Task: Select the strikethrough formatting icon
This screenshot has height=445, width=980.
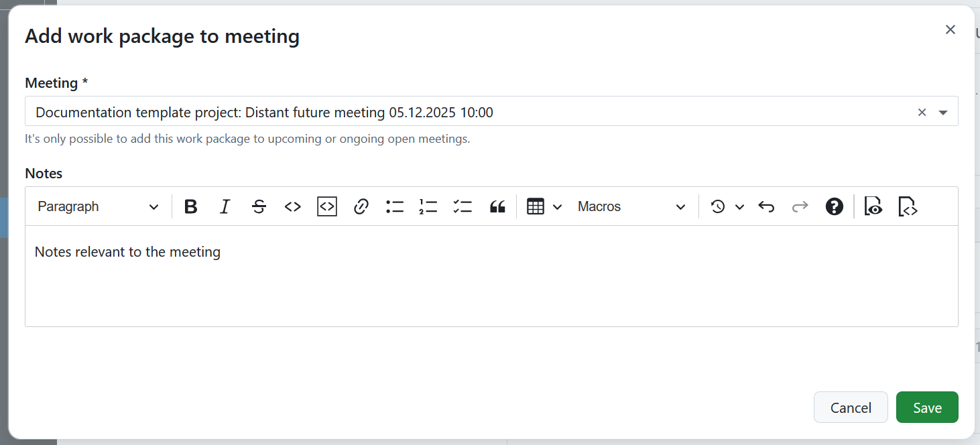Action: coord(259,206)
